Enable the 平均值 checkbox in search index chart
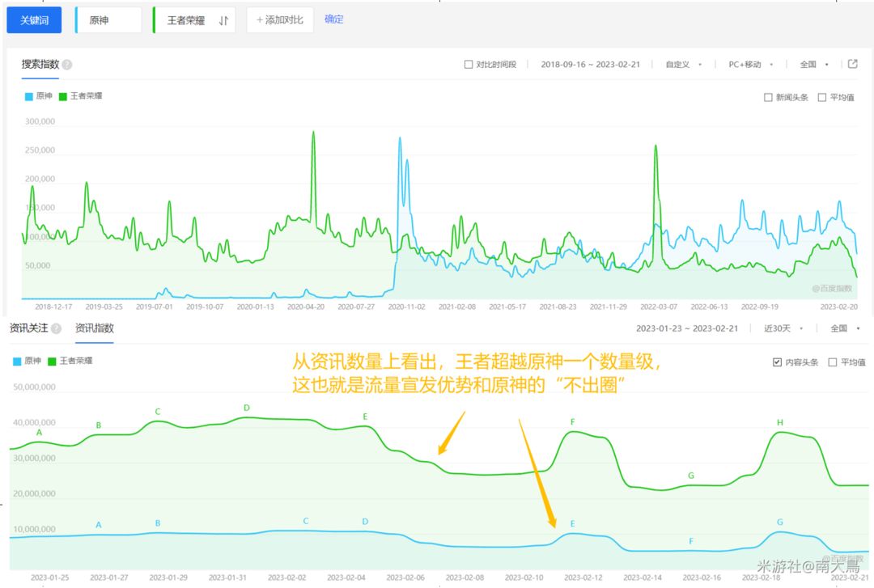This screenshot has height=588, width=874. click(x=821, y=98)
